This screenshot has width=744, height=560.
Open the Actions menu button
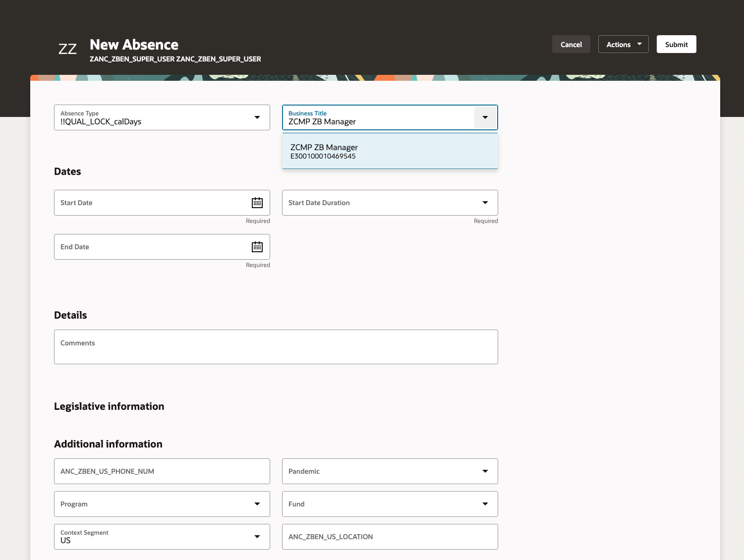tap(623, 45)
